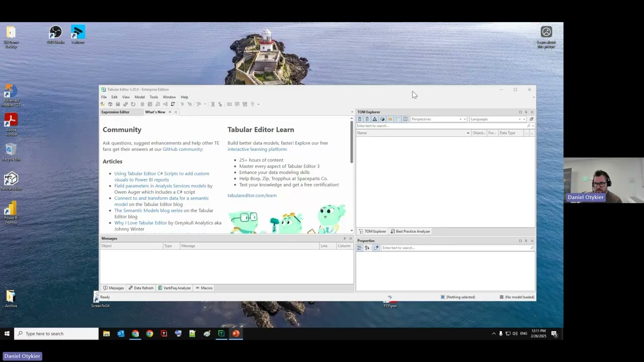
Task: Click the third icon in Properties toolbar
Action: [376, 248]
